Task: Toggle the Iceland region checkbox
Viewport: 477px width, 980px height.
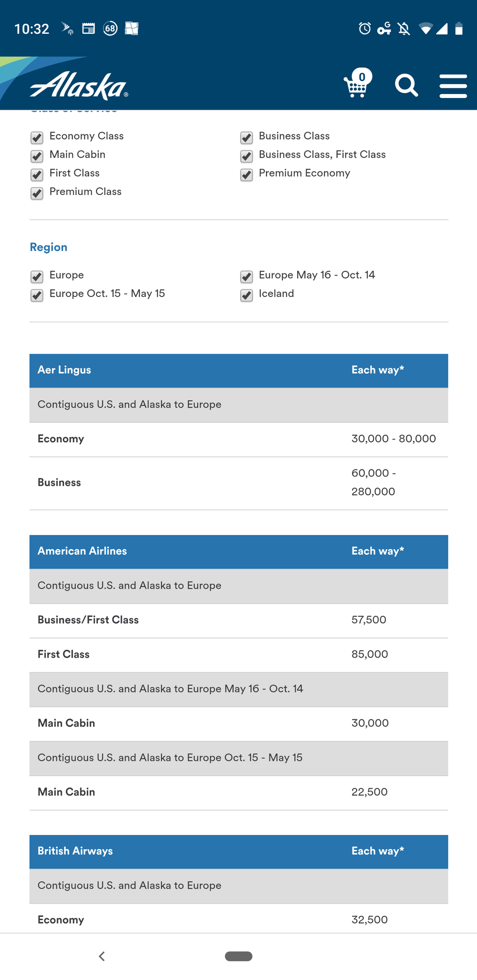Action: [x=247, y=295]
